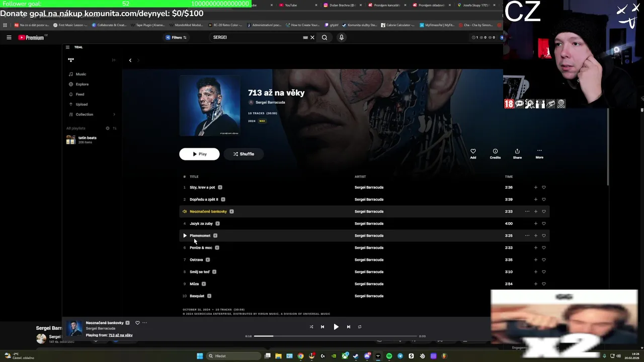Shuffle the album with Shuffle button
The height and width of the screenshot is (362, 644).
(244, 154)
